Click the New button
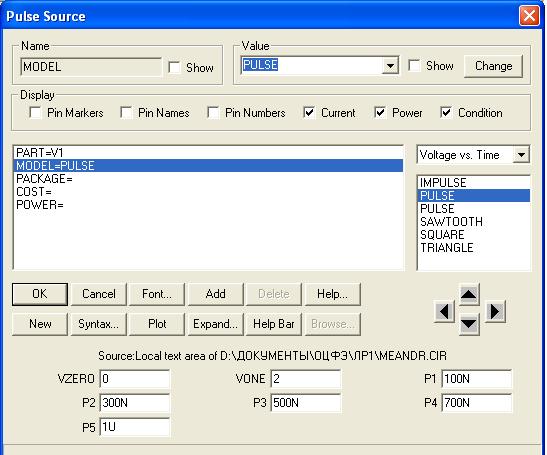Viewport: 547px width, 455px height. tap(40, 324)
